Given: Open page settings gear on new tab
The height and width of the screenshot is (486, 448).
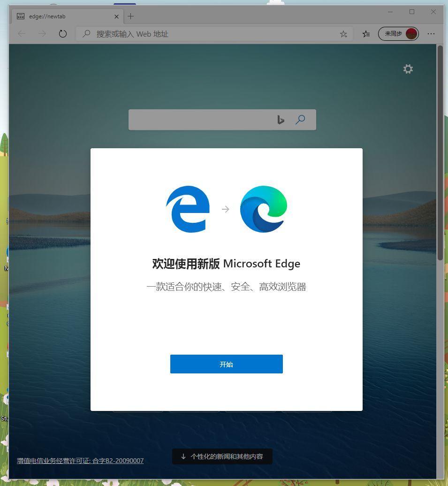Looking at the screenshot, I should (x=408, y=69).
